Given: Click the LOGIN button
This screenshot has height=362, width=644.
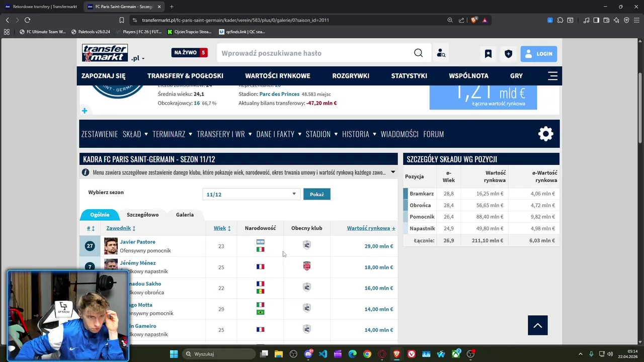Looking at the screenshot, I should click(x=539, y=54).
